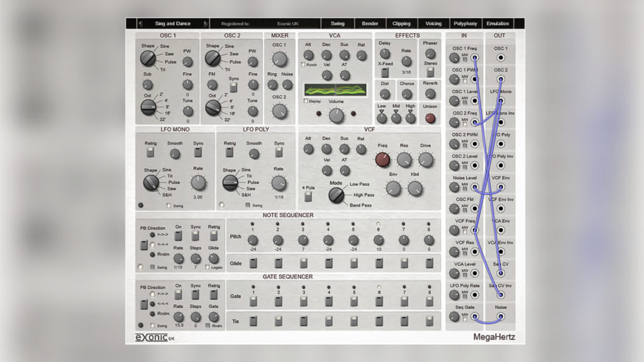The height and width of the screenshot is (362, 644).
Task: Enable the VCA Punch checkbox
Action: [x=303, y=65]
